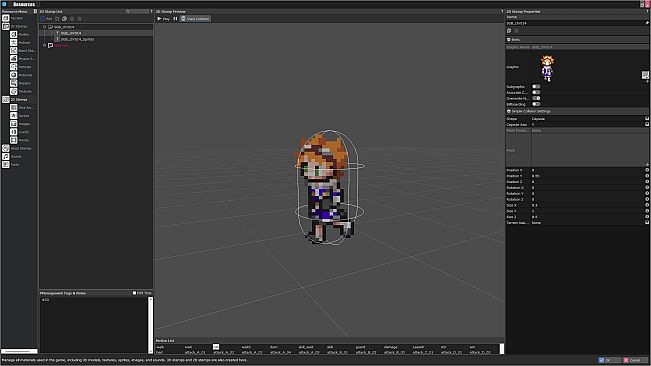
Task: Select the 2D Stamps category
Action: click(15, 100)
